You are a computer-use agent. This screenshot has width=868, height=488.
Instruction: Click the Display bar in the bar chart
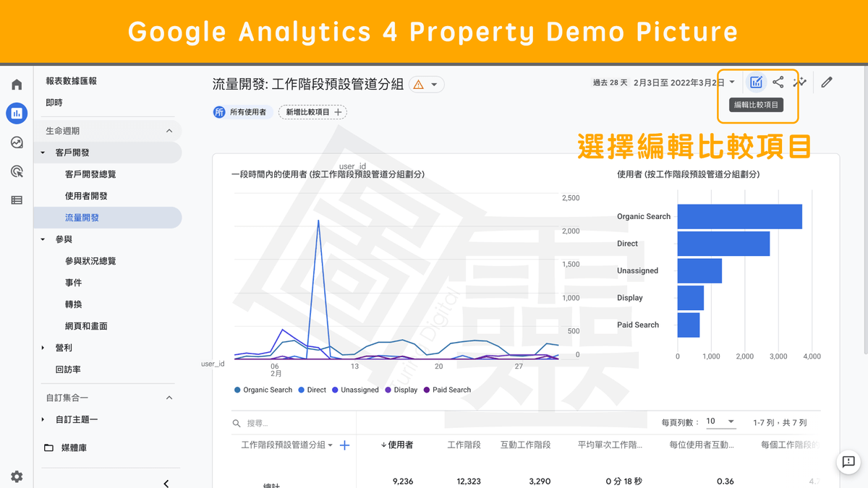[691, 298]
